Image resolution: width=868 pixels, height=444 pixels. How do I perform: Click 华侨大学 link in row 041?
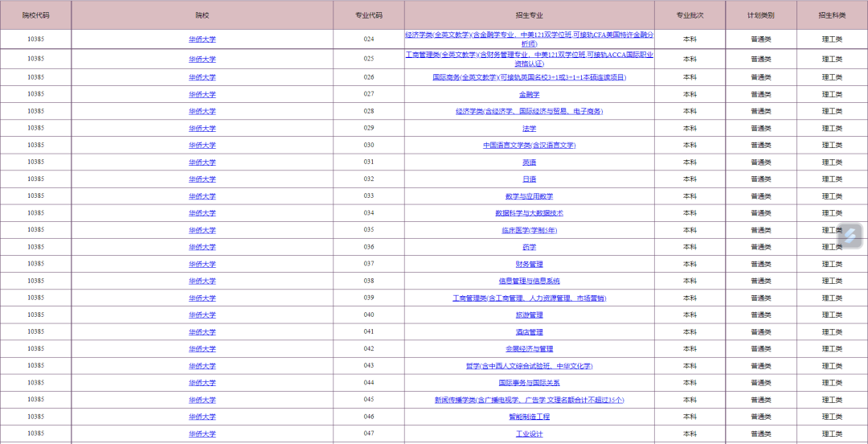(x=202, y=332)
